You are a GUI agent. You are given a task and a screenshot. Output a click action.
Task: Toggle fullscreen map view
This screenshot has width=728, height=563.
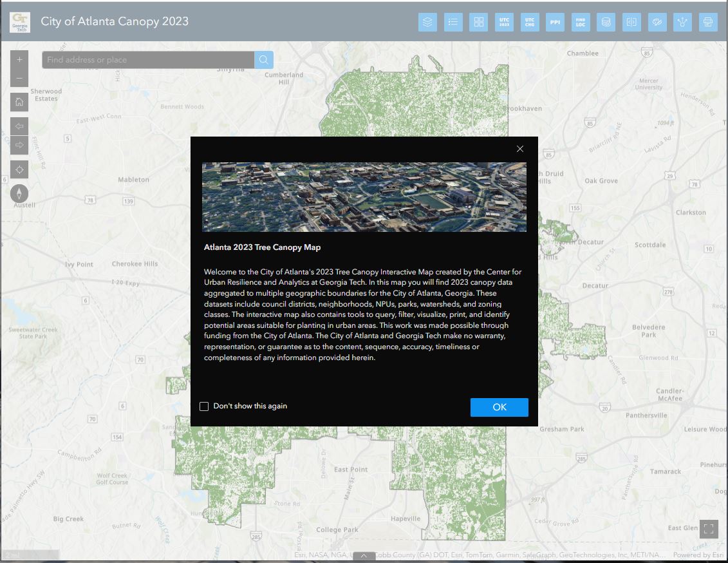[709, 529]
